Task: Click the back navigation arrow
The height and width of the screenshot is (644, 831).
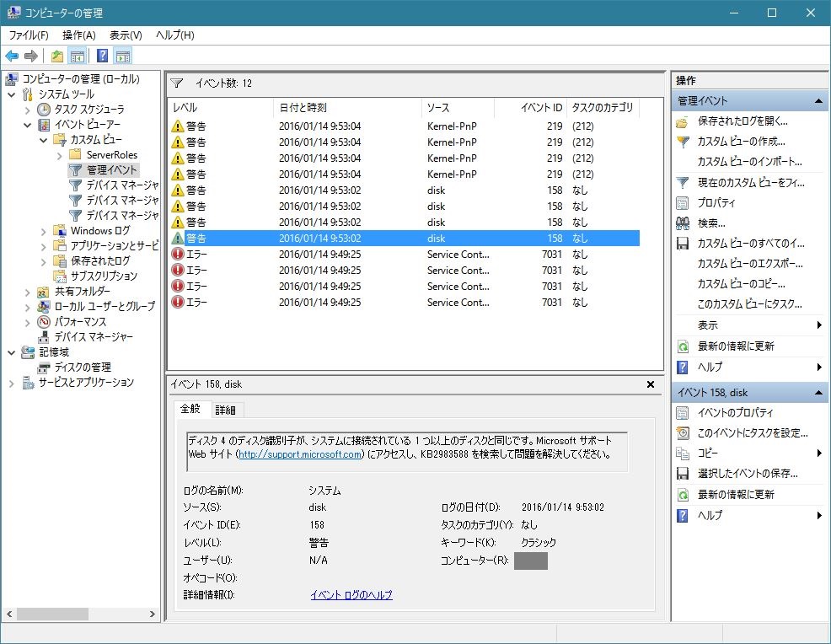Action: (x=11, y=56)
